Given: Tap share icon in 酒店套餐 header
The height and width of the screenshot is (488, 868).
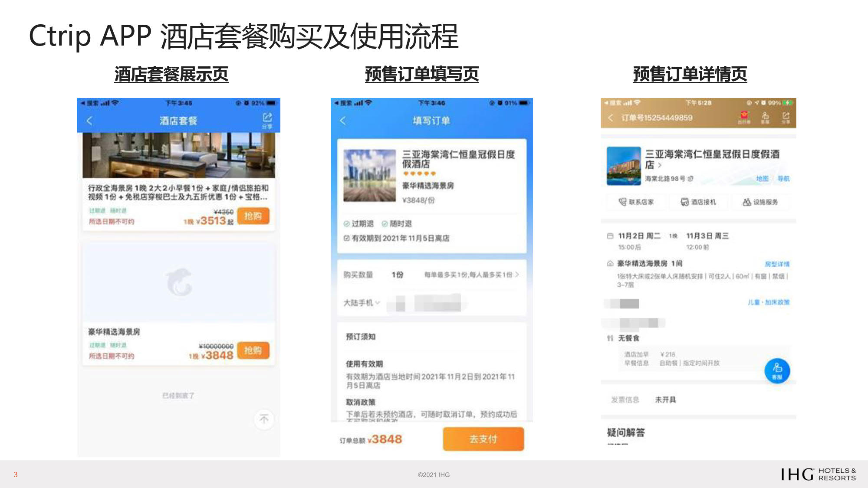Looking at the screenshot, I should pos(267,120).
